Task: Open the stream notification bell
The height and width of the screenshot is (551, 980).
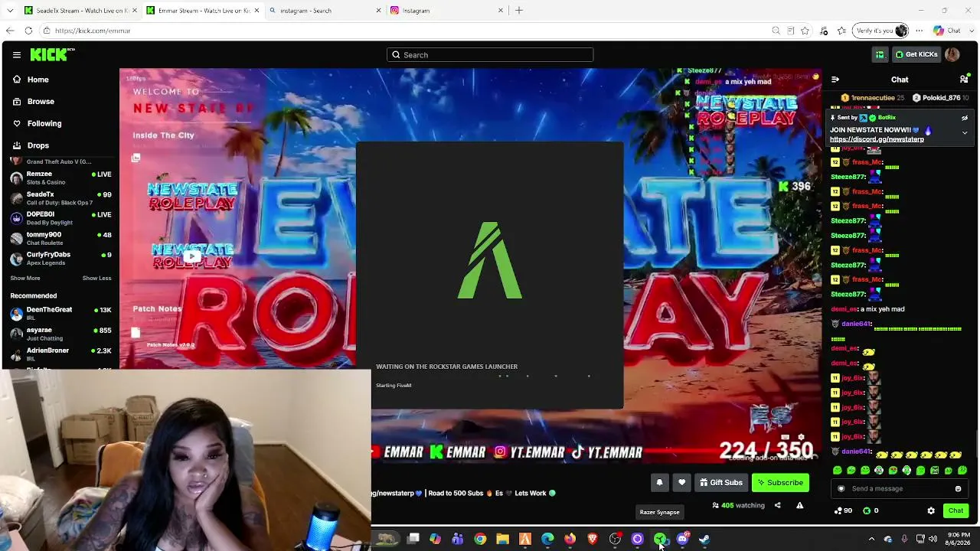Action: pyautogui.click(x=659, y=483)
